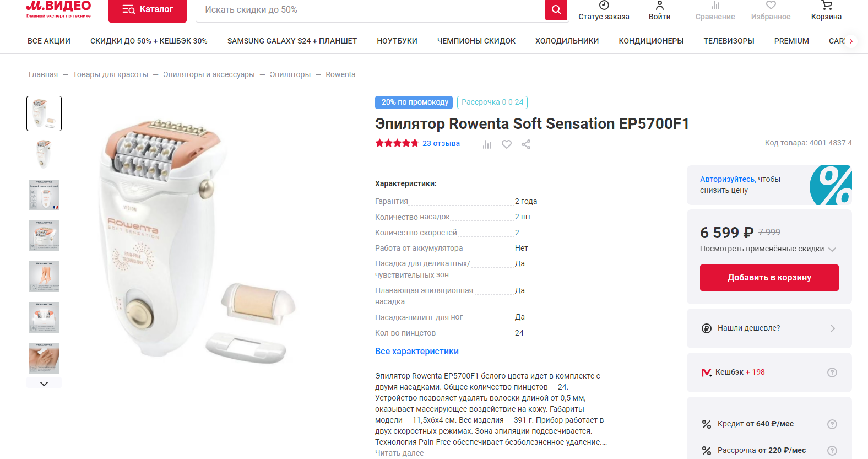Open ХОЛОДИЛЬНИКИ menu item
This screenshot has height=459, width=868.
pyautogui.click(x=567, y=41)
